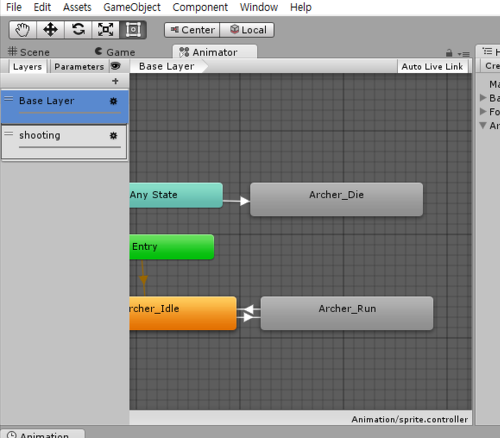
Task: Select the Archer_Die state node
Action: click(336, 199)
